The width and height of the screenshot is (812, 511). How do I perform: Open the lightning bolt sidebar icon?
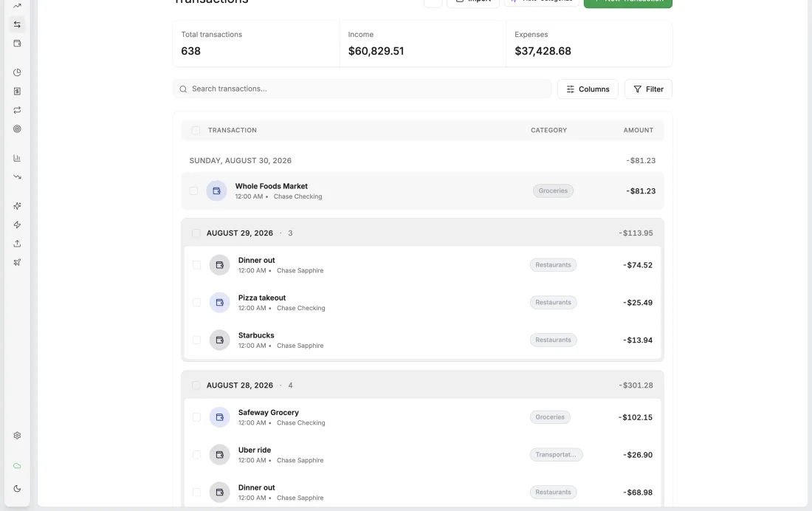pyautogui.click(x=17, y=225)
